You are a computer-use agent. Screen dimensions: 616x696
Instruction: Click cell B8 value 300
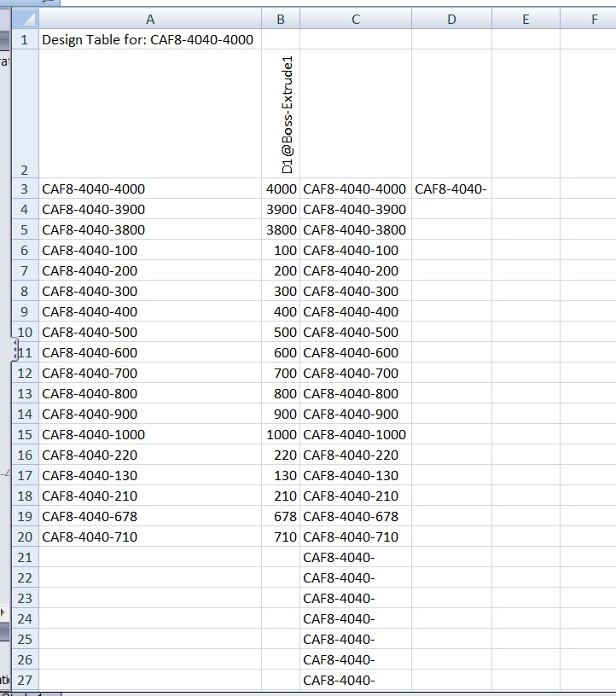[281, 291]
